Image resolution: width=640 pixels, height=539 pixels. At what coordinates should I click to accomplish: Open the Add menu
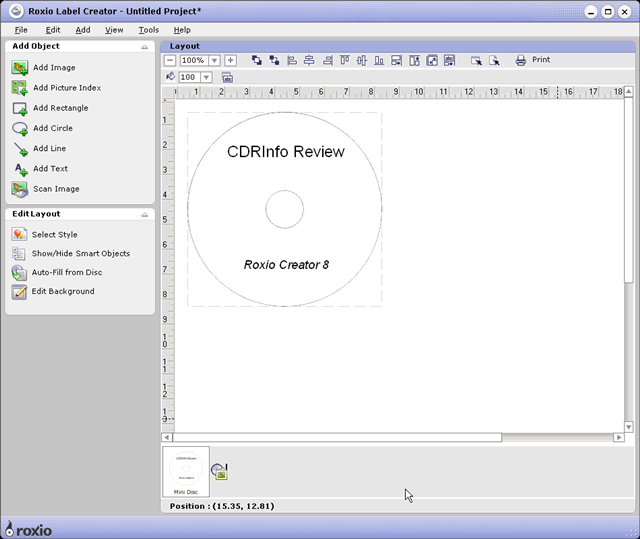pos(83,30)
